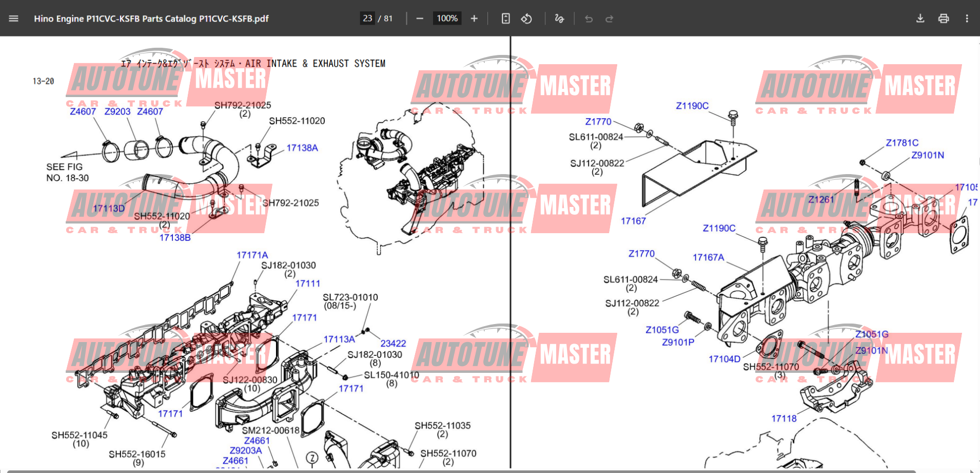The image size is (980, 473).
Task: Select part link Z1190C
Action: pyautogui.click(x=692, y=106)
